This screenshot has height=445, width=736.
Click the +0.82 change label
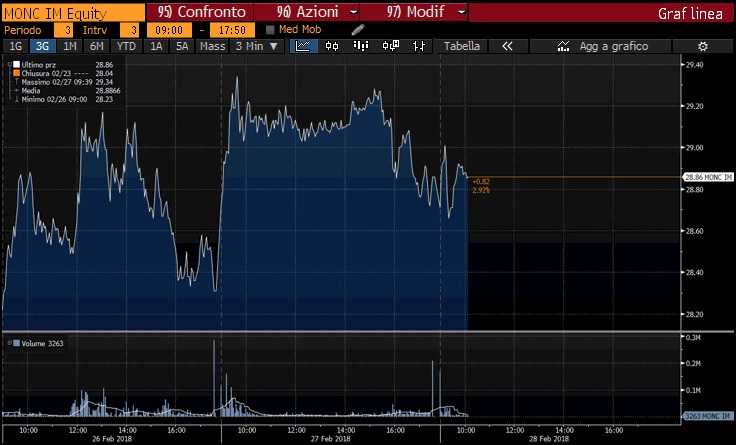pyautogui.click(x=481, y=181)
